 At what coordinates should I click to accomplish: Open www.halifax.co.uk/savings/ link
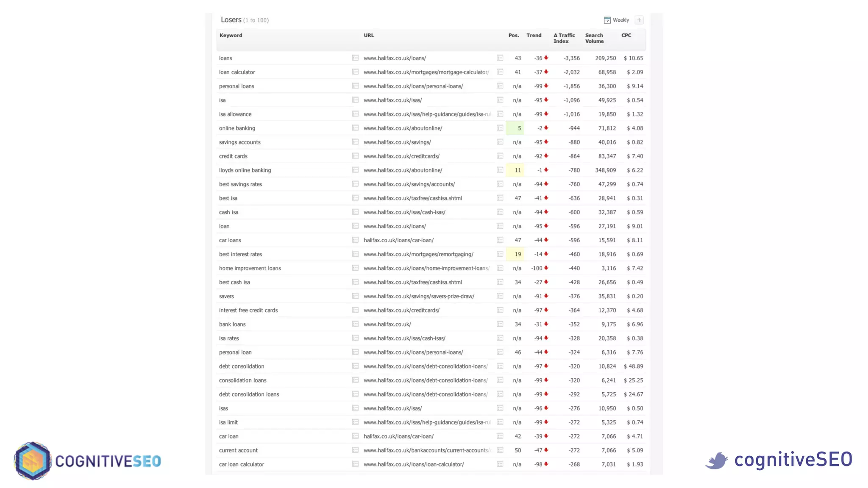click(x=397, y=142)
